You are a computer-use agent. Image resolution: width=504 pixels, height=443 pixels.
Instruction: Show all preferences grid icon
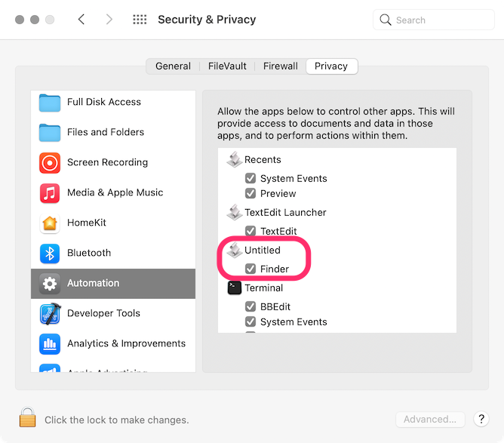(140, 20)
